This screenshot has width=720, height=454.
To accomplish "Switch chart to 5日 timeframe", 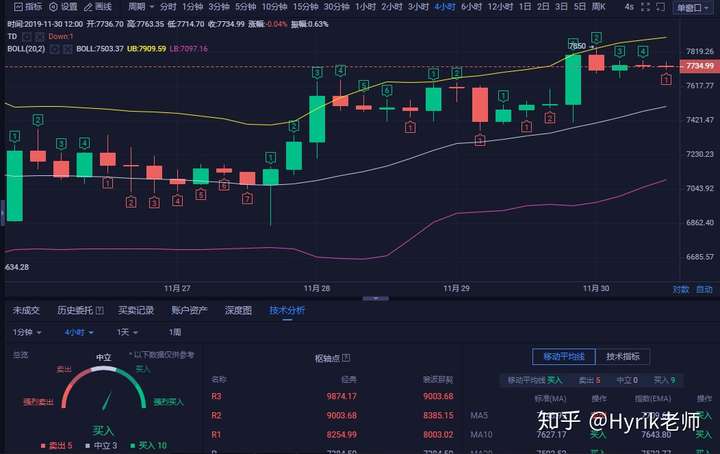I will click(579, 7).
